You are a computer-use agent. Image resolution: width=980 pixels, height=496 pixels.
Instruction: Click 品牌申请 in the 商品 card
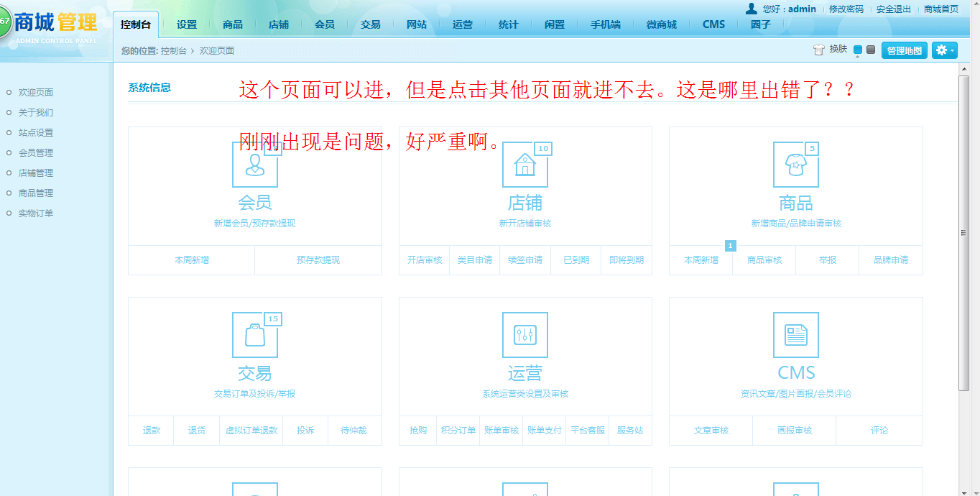891,260
